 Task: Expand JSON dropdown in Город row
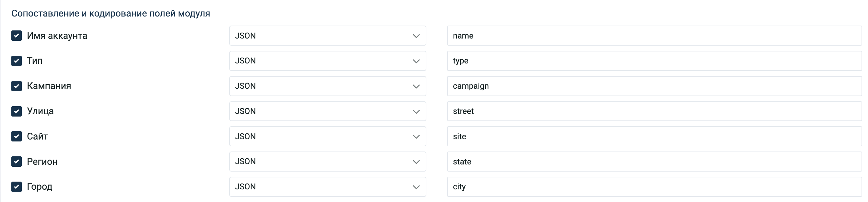[x=327, y=187]
